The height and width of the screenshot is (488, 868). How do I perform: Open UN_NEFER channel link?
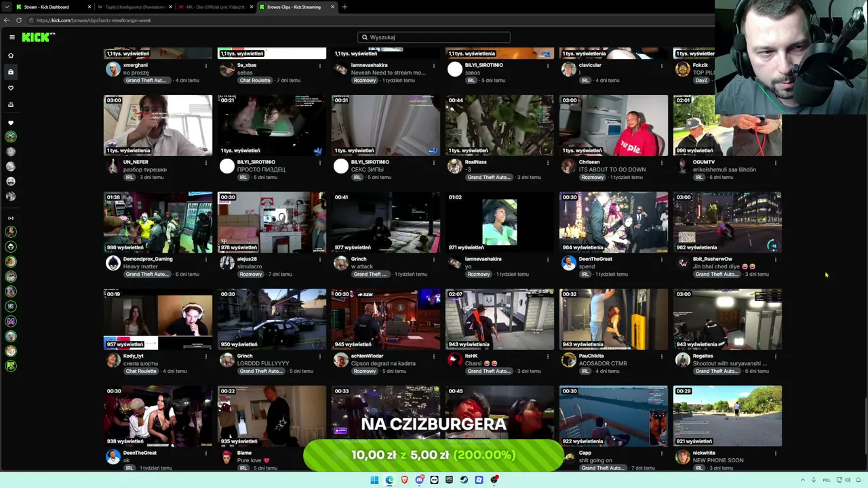(136, 162)
